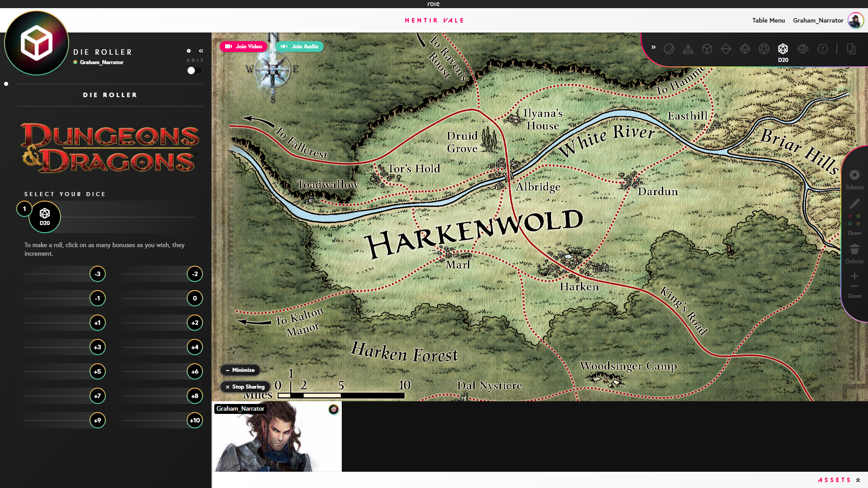
Task: Click Stop Sharing button
Action: [245, 387]
